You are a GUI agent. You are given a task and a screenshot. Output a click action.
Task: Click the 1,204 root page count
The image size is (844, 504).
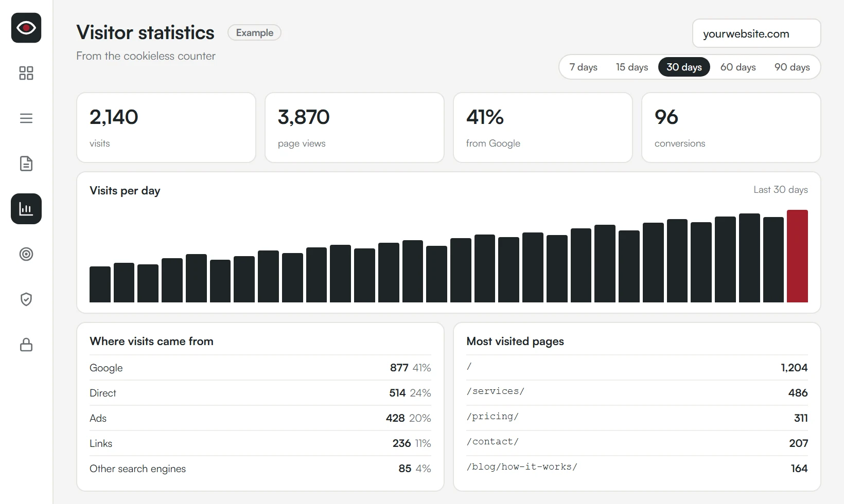[794, 368]
